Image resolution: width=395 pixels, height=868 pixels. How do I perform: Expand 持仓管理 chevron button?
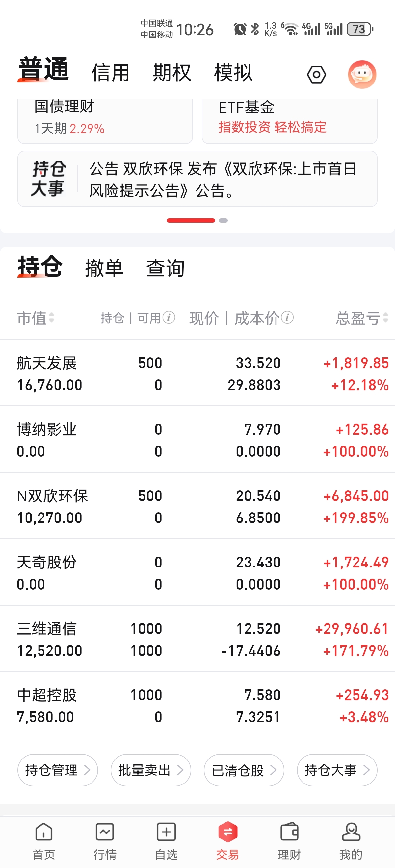58,770
